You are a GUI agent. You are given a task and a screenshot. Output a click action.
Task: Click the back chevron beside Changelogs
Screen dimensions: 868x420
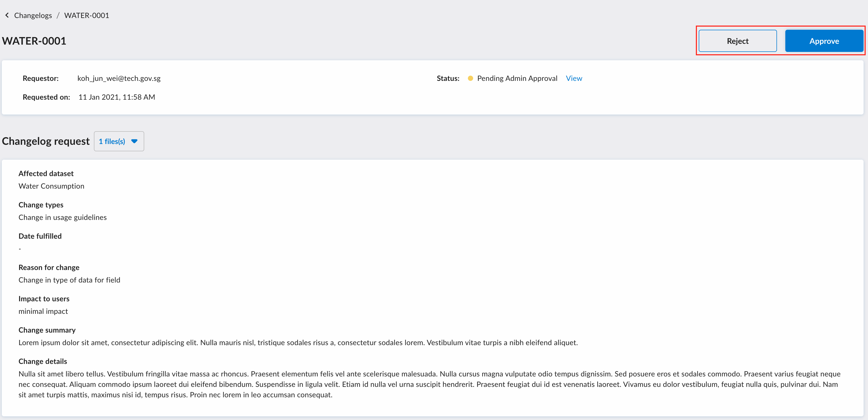click(7, 15)
